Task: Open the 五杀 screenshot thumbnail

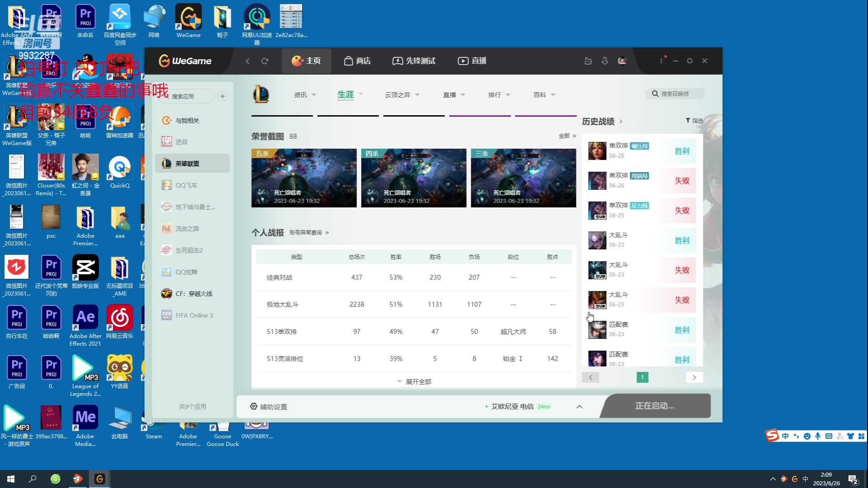Action: [304, 178]
